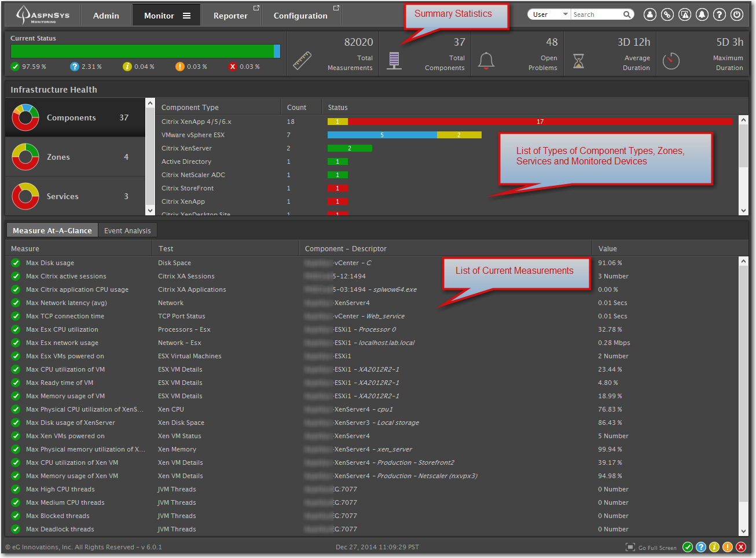This screenshot has height=558, width=756.
Task: Click the server icon for Total Components
Action: [394, 61]
